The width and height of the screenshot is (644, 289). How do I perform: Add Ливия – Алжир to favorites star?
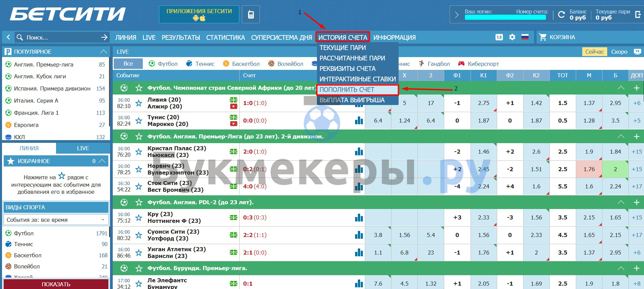(138, 103)
